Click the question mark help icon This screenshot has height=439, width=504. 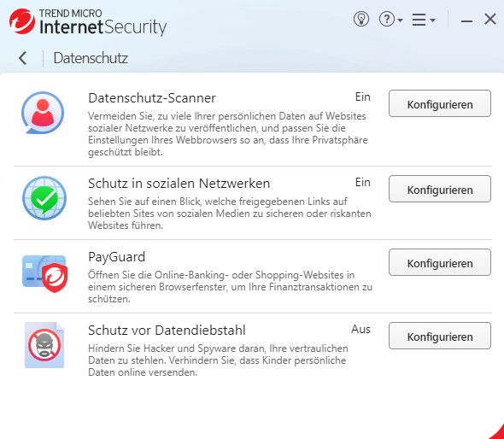[387, 20]
